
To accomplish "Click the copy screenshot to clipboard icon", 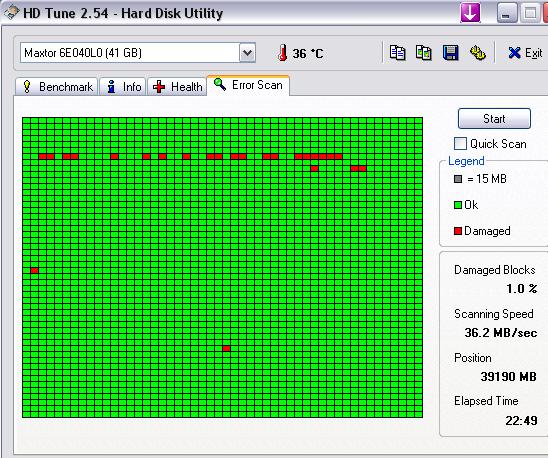I will (423, 53).
